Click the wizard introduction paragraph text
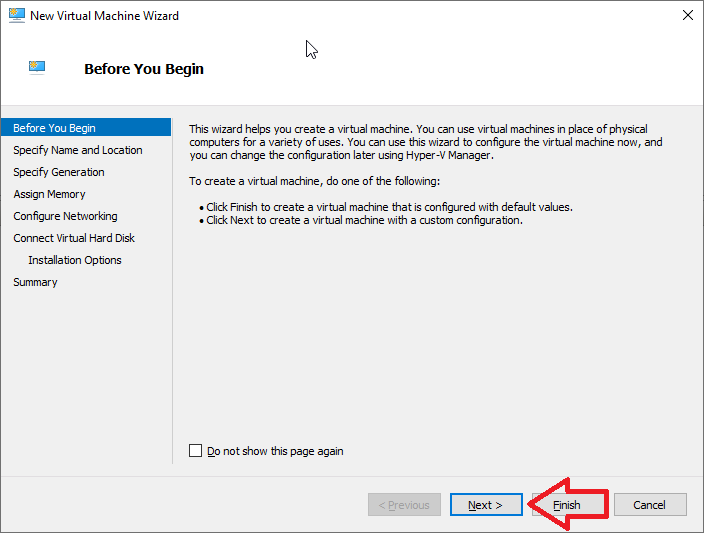This screenshot has height=533, width=704. coord(425,142)
